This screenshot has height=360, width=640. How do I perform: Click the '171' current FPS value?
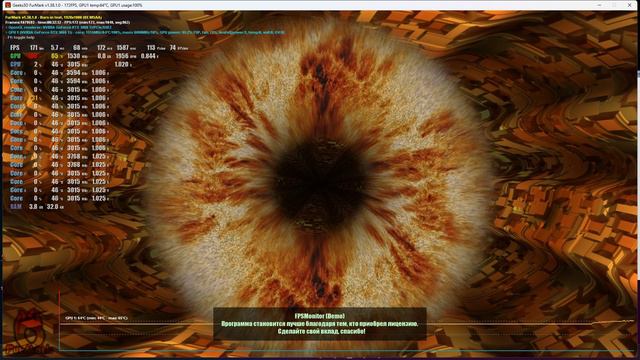pos(33,48)
